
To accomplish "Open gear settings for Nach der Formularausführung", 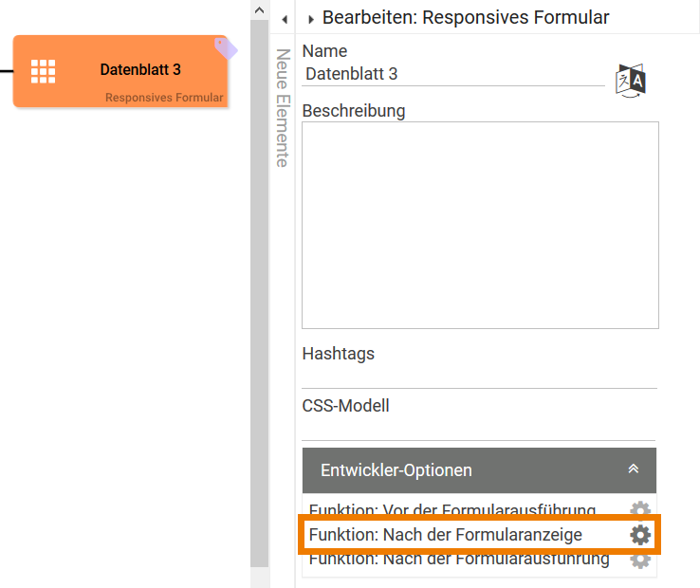I will click(x=640, y=560).
